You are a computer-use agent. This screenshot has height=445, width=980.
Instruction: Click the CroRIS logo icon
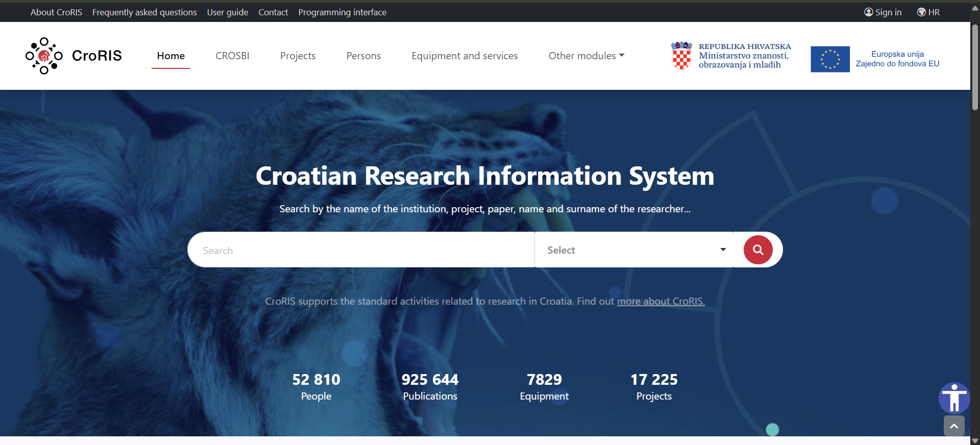44,56
